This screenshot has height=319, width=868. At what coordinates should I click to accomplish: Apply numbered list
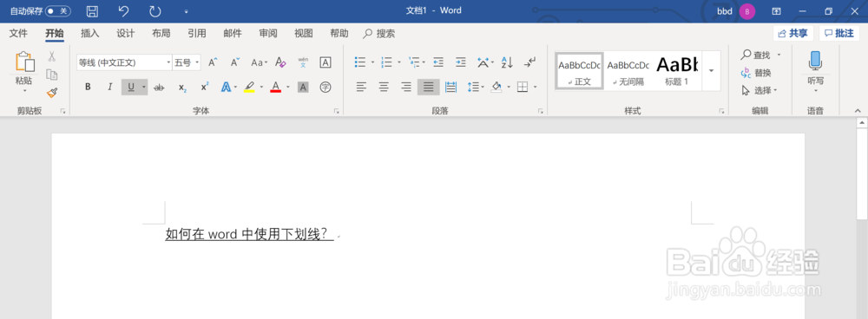pos(387,62)
